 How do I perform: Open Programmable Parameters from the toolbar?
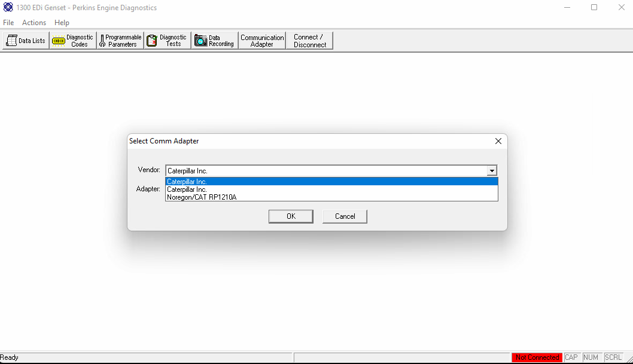(x=120, y=41)
